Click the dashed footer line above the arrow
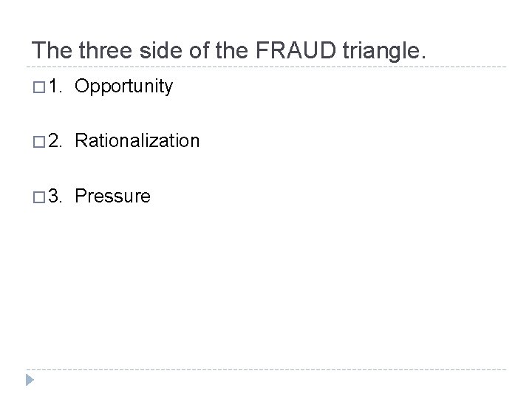532x399 pixels. [x=266, y=369]
